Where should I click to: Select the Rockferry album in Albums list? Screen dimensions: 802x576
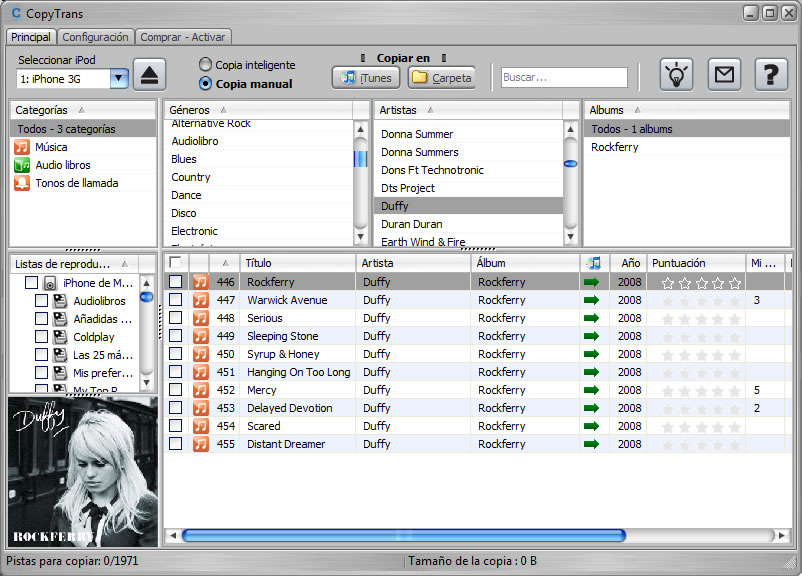click(687, 147)
